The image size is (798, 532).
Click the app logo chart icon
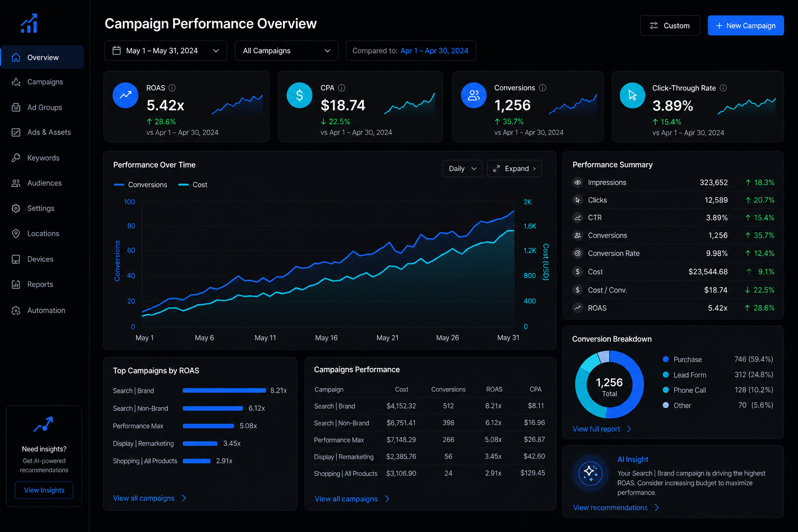[29, 23]
